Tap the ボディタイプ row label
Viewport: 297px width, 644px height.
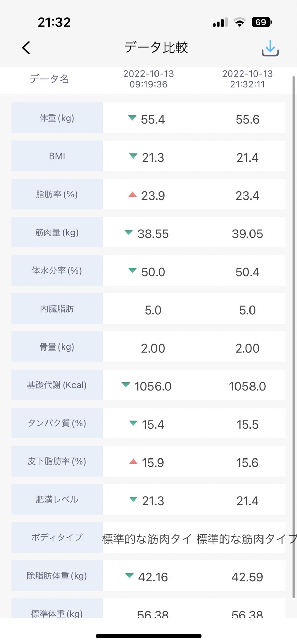(x=57, y=537)
